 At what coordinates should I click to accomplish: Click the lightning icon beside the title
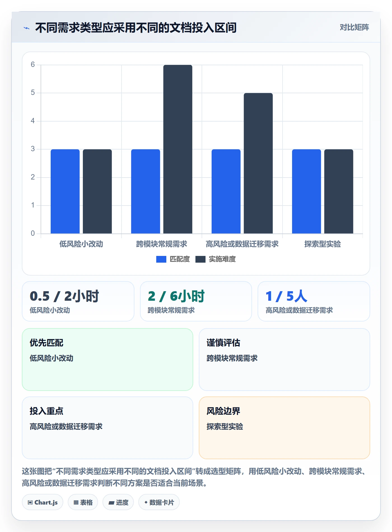pos(27,28)
